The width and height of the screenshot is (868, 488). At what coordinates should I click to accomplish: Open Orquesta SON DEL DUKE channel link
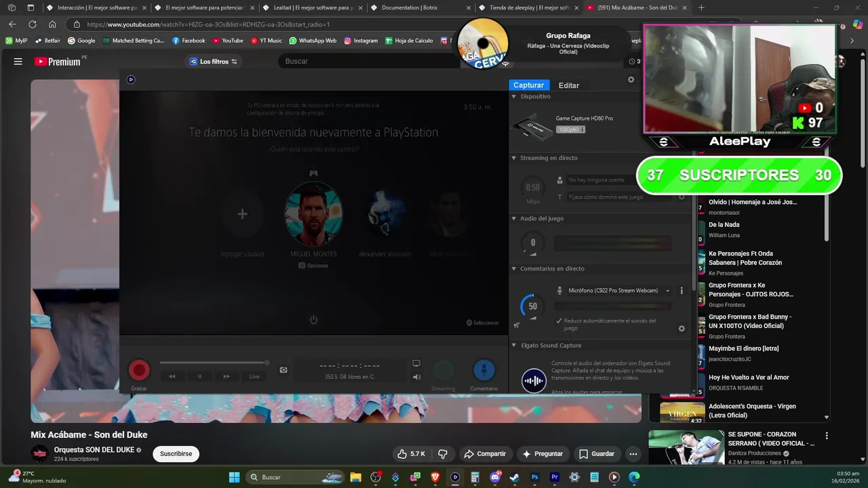coord(94,449)
